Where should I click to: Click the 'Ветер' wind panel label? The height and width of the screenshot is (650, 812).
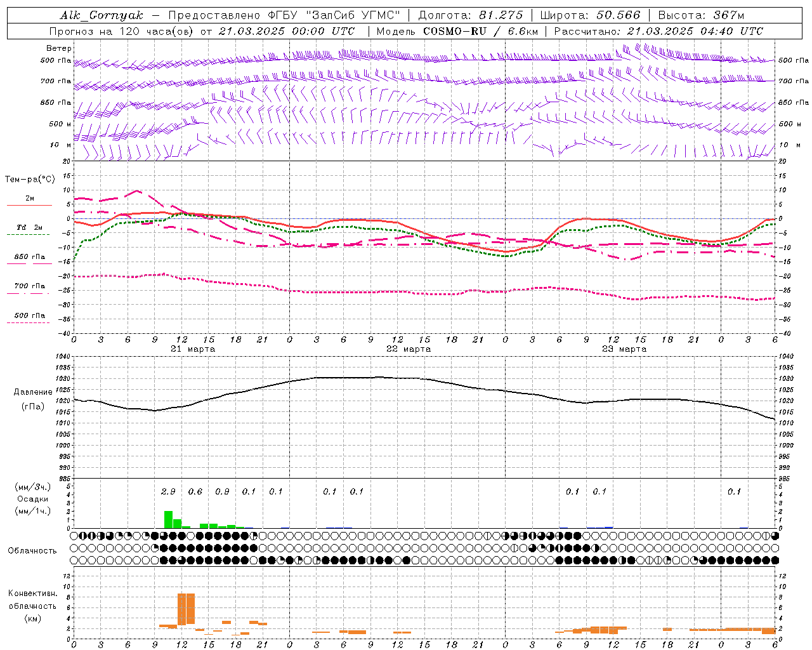59,48
